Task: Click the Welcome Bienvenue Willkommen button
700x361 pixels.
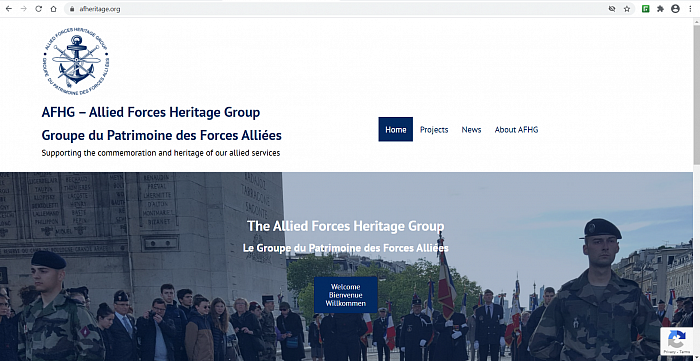Action: (x=346, y=295)
